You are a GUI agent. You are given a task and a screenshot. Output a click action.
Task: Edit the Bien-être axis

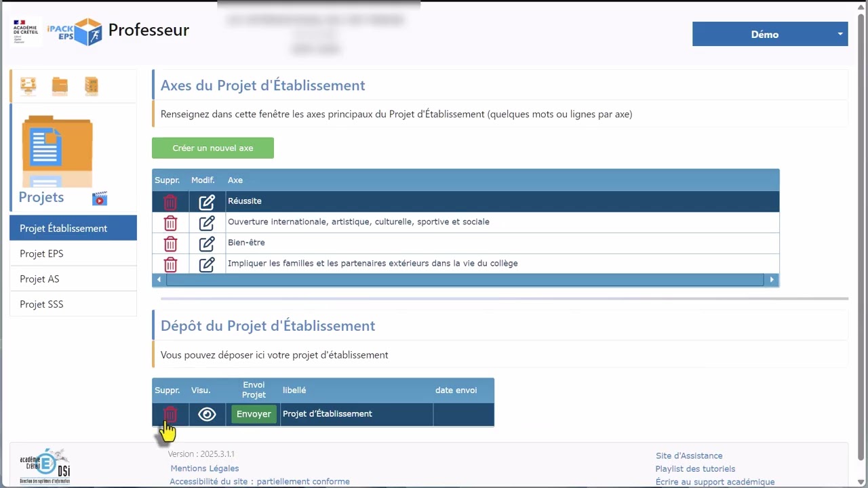click(x=207, y=243)
